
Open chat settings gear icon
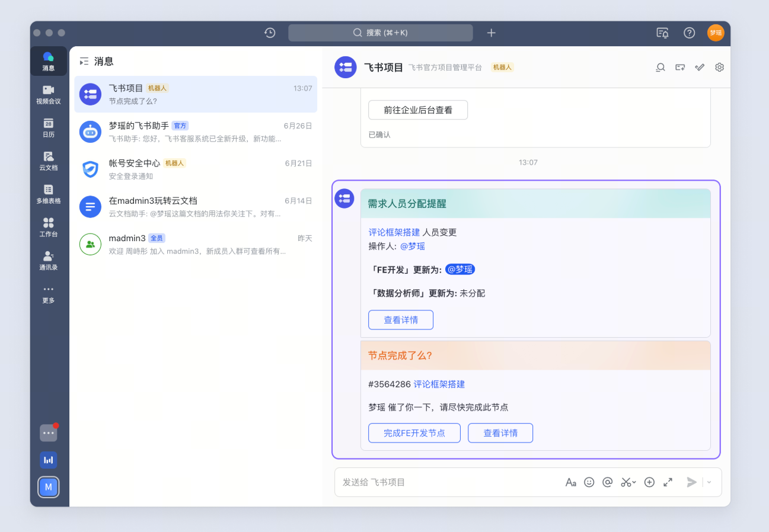coord(719,68)
